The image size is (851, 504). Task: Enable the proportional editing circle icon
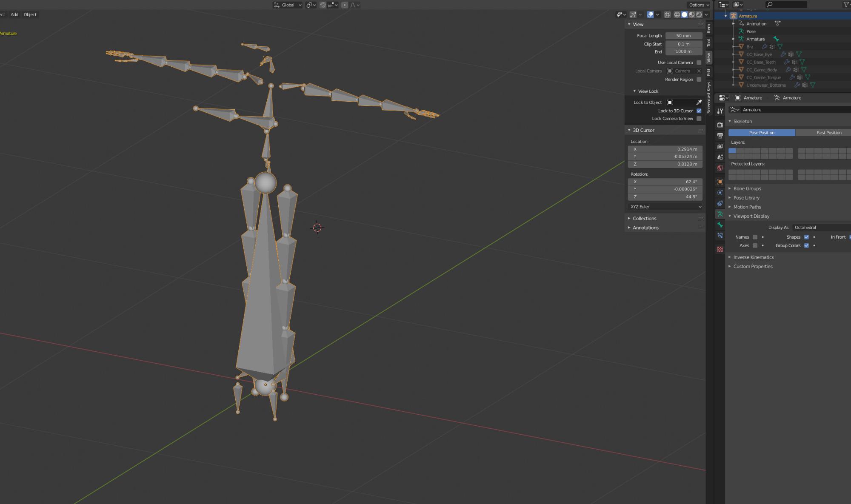[x=345, y=5]
